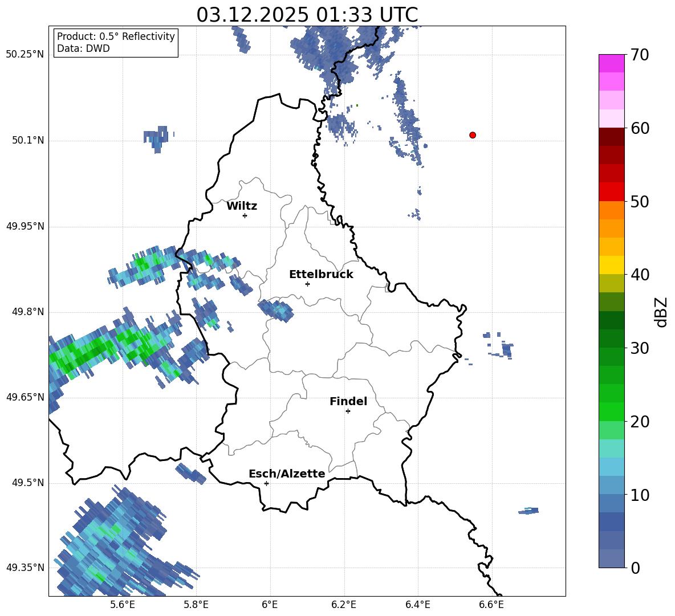Click the colorbar tick value 0
675x616 pixels.
coord(635,568)
